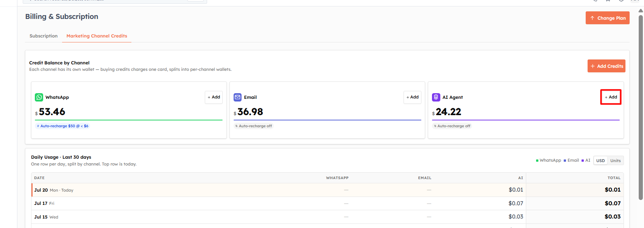
Task: Add credits to the AI Agent wallet
Action: [x=611, y=97]
